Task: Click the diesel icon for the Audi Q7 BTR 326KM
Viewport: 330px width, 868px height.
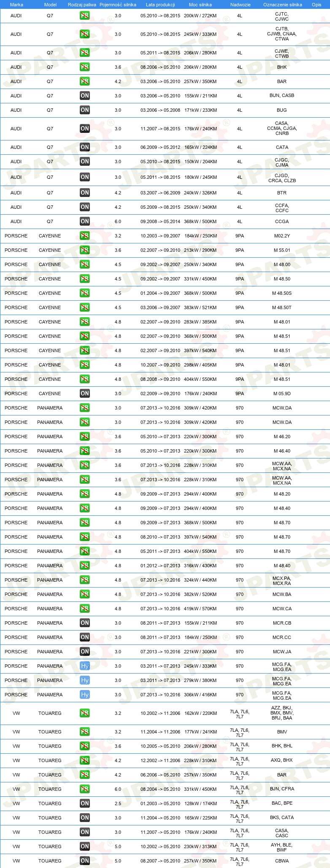Action: pos(85,193)
